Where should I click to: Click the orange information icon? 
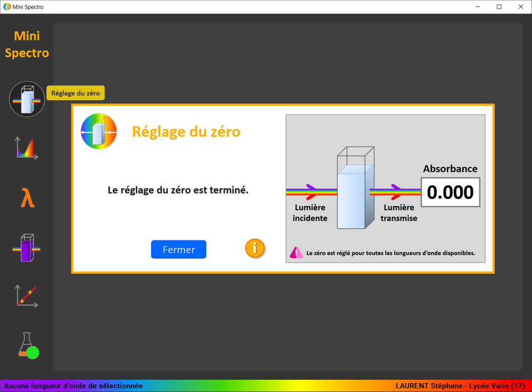[x=255, y=248]
